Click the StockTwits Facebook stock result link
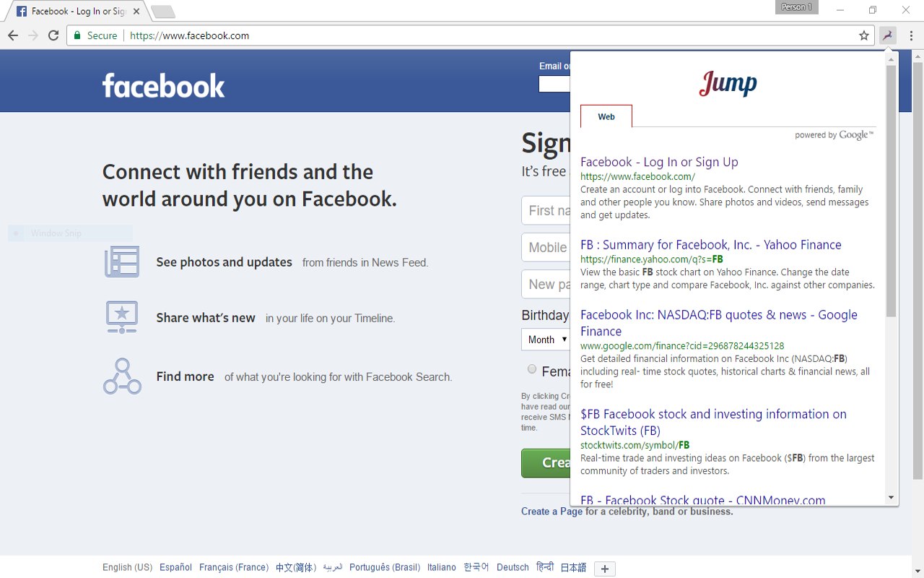The height and width of the screenshot is (578, 924). point(713,422)
